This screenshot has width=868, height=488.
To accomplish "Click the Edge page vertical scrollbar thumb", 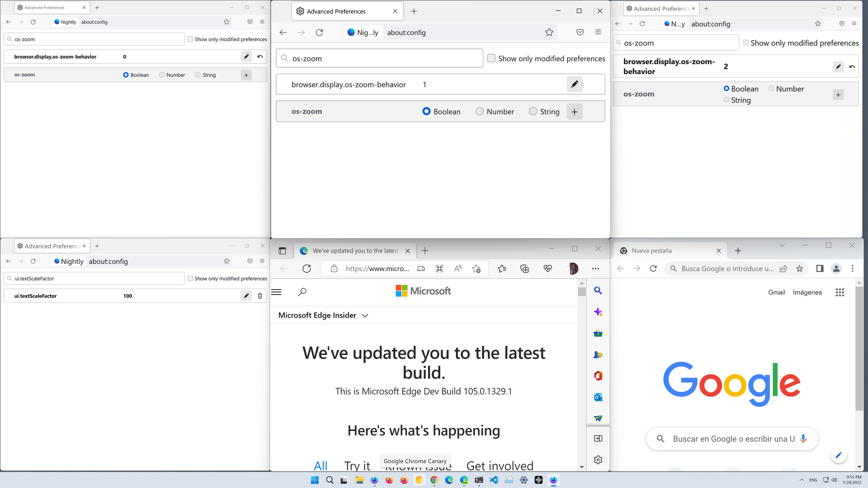I will 581,291.
